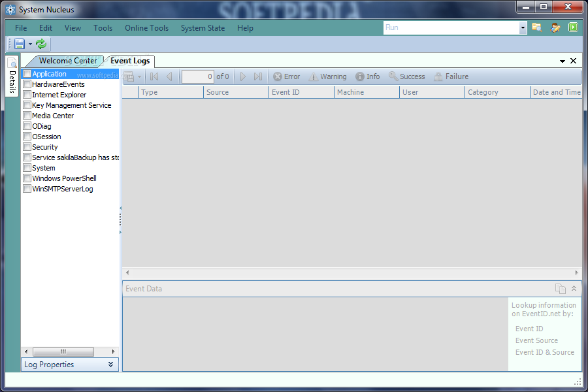Check the Windows PowerShell log checkbox
588x392 pixels.
click(x=27, y=178)
